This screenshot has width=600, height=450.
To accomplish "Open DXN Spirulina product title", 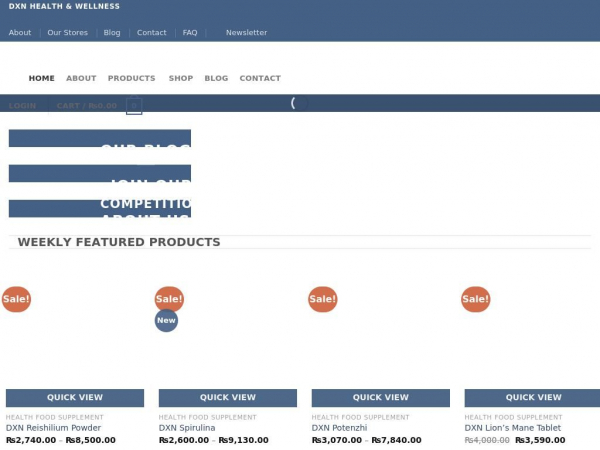I will click(187, 428).
